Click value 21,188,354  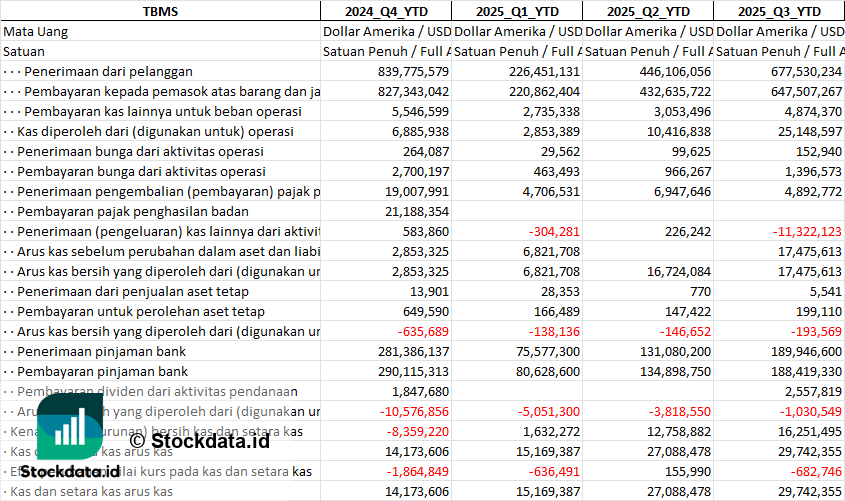pyautogui.click(x=417, y=211)
